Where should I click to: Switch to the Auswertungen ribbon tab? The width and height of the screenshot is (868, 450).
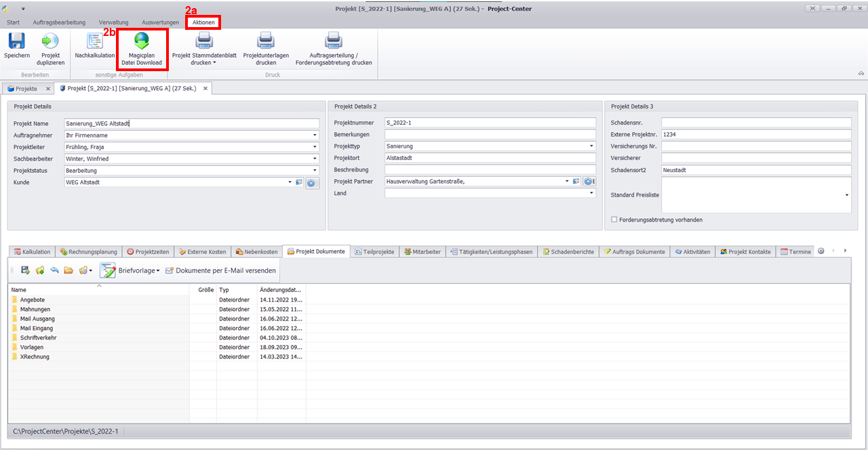pos(160,22)
